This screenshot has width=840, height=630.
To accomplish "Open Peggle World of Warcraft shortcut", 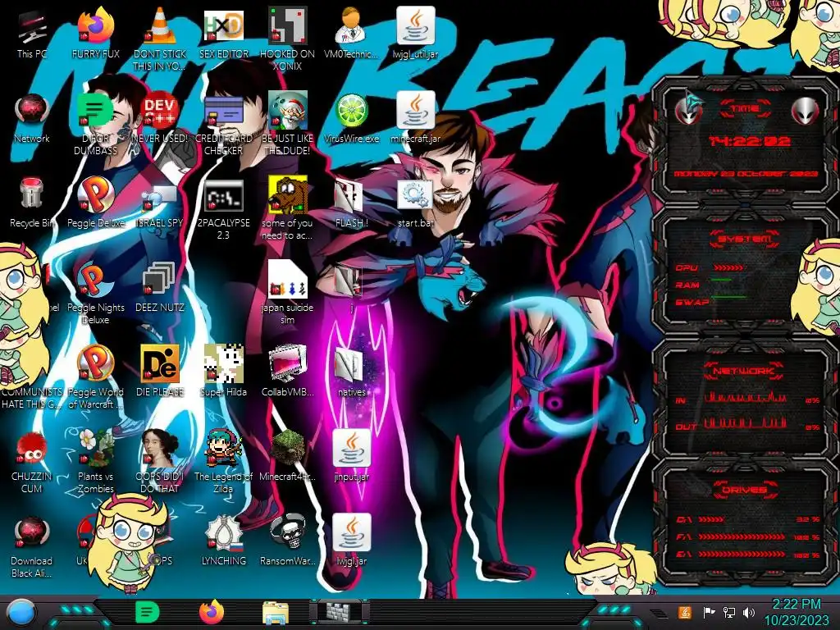I will [96, 377].
